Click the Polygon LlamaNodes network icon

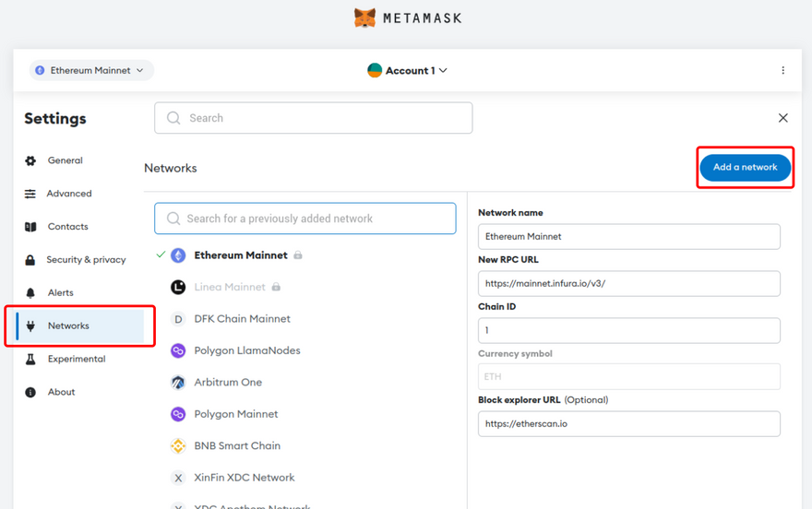tap(178, 351)
